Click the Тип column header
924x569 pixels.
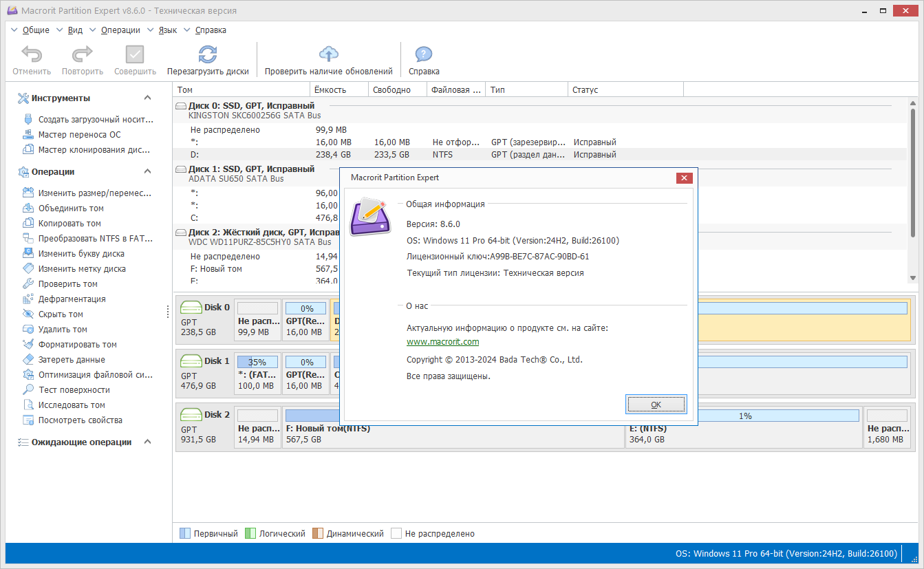527,90
